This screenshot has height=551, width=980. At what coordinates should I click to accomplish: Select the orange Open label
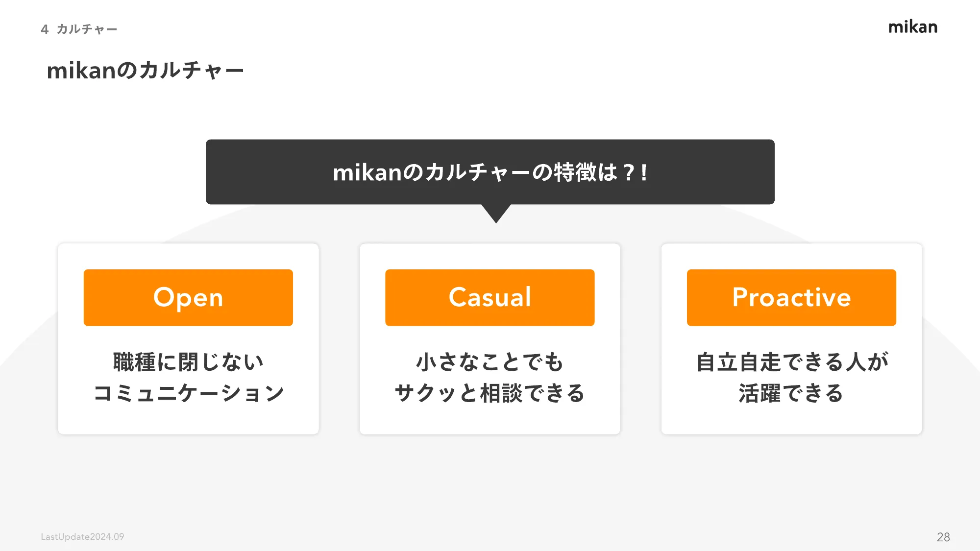188,297
